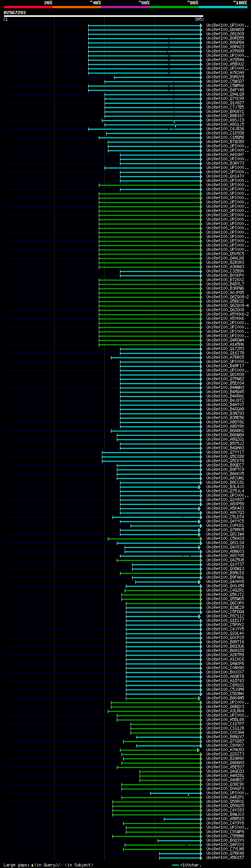Open hit UniRef100_O81909

tap(225, 34)
